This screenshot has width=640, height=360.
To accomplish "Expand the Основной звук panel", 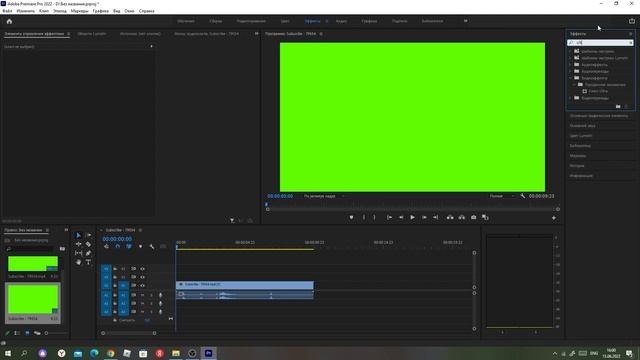I will [x=582, y=126].
